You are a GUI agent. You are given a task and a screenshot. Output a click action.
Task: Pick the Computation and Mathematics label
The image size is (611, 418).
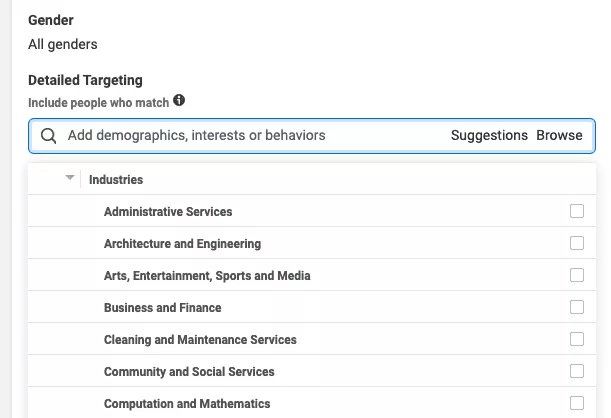click(x=187, y=404)
